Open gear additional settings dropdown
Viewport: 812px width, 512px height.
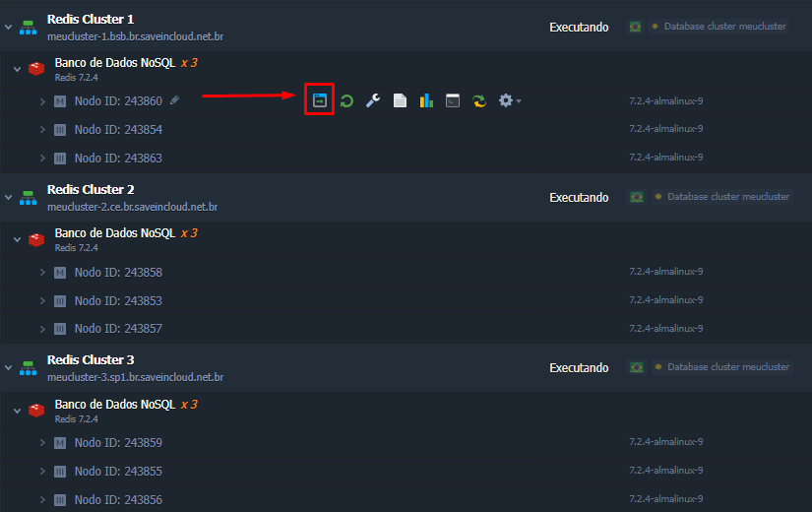point(510,100)
